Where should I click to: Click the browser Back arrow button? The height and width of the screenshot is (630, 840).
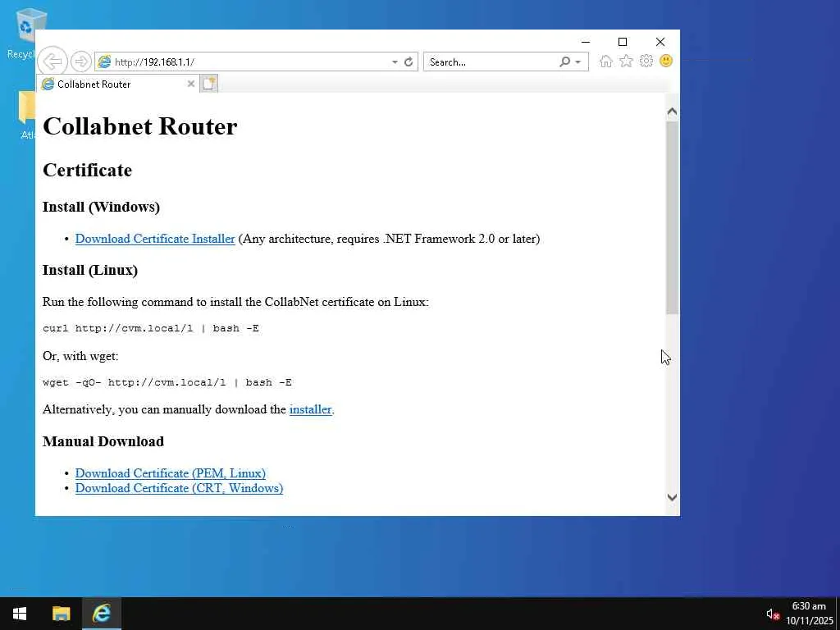(x=52, y=61)
